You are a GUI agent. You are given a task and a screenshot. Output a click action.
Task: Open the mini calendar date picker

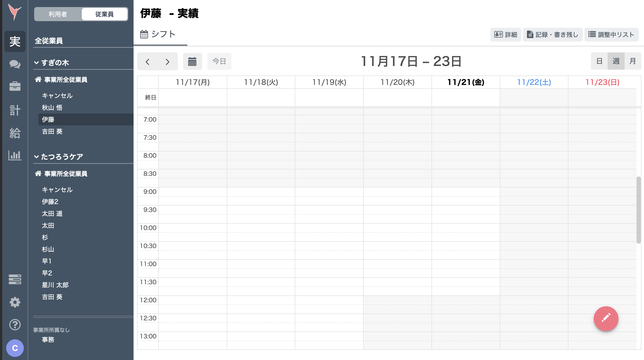click(x=192, y=61)
